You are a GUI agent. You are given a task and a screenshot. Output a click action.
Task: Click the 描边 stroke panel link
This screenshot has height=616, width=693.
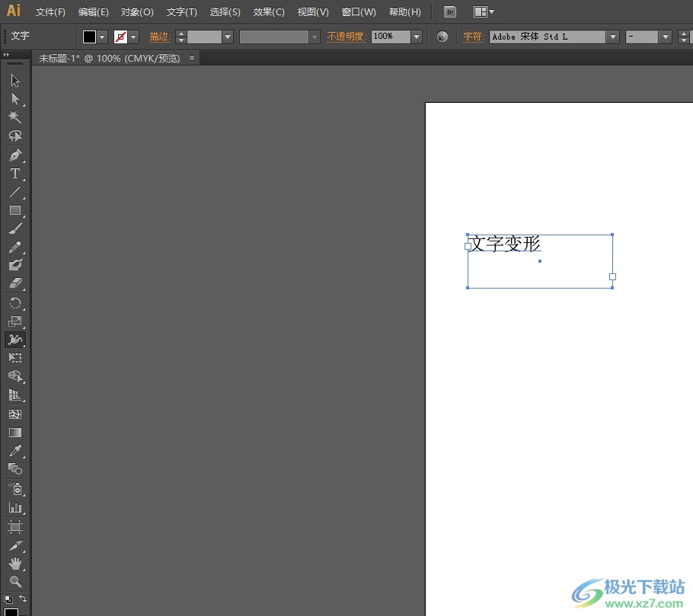pos(159,37)
